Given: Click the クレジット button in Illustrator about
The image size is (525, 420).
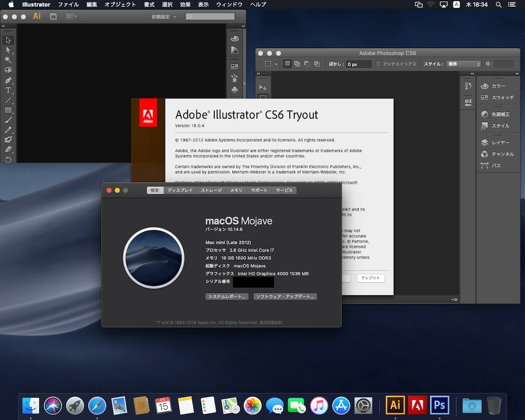Looking at the screenshot, I should [371, 278].
